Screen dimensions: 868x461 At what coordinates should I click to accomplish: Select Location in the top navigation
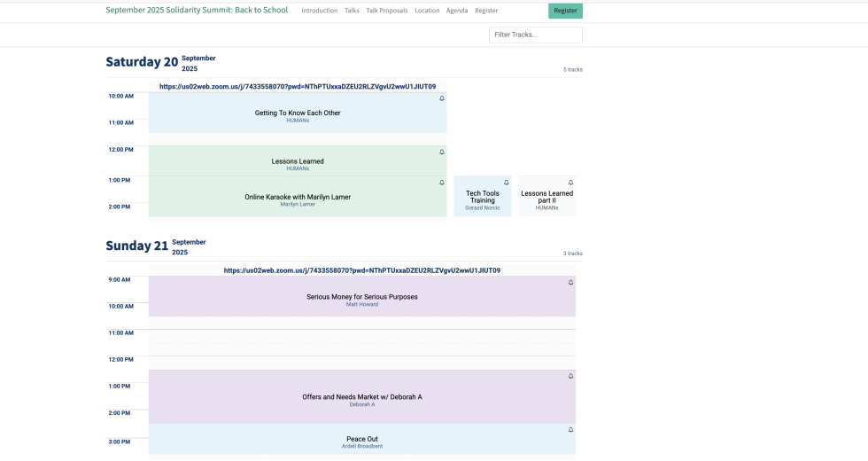427,11
